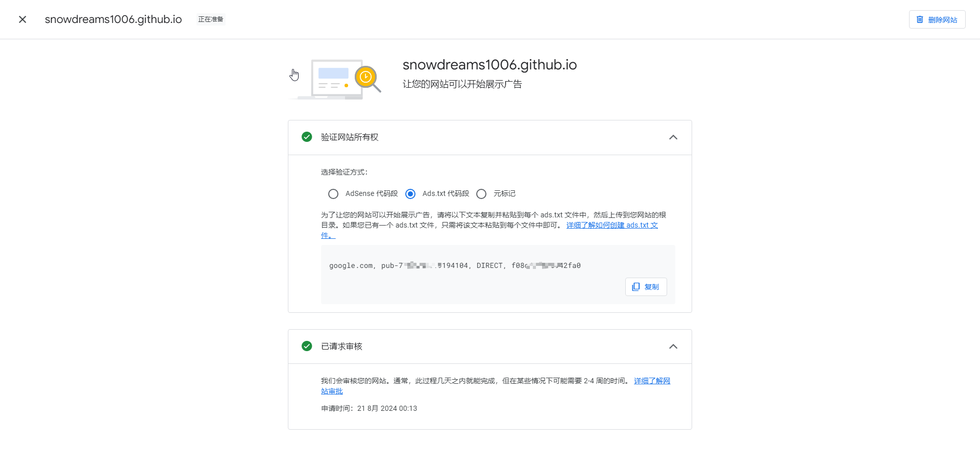The image size is (980, 469).
Task: Click the 验证网站所有权 section title
Action: pos(350,137)
